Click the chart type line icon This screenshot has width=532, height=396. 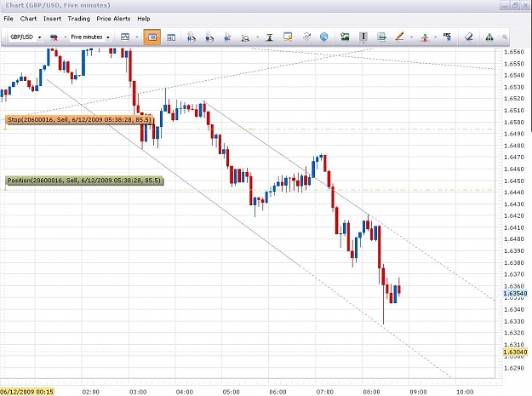pos(125,37)
